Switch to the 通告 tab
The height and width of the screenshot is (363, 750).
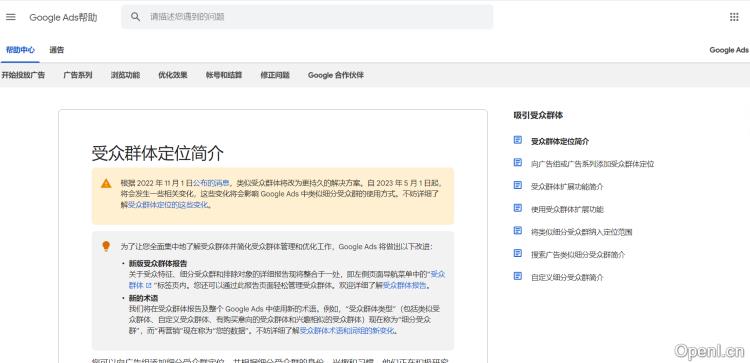click(56, 50)
